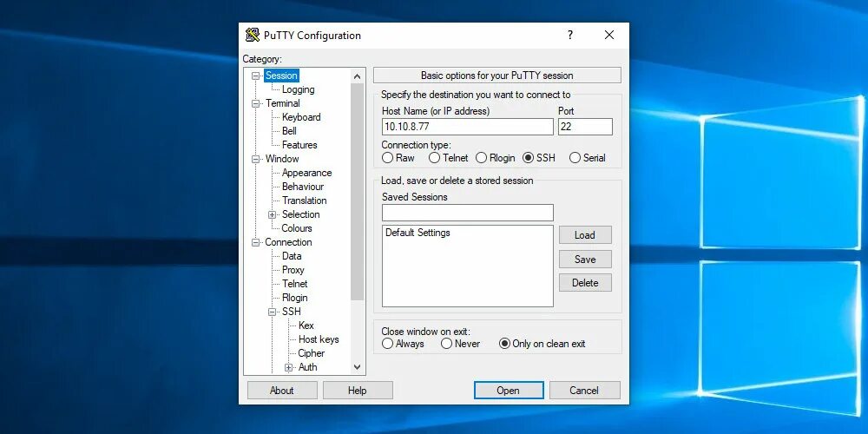This screenshot has height=434, width=868.
Task: Open the Keyboard category
Action: point(301,117)
